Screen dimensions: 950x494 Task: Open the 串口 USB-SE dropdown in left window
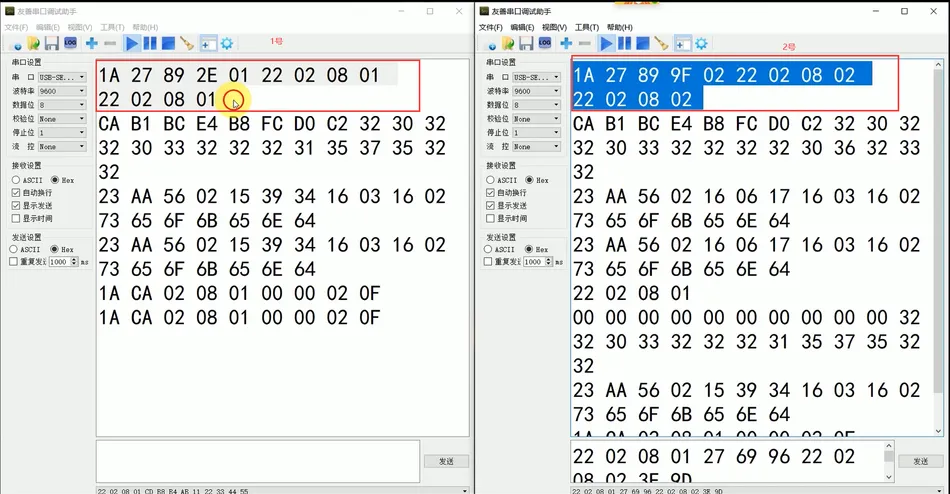[62, 77]
